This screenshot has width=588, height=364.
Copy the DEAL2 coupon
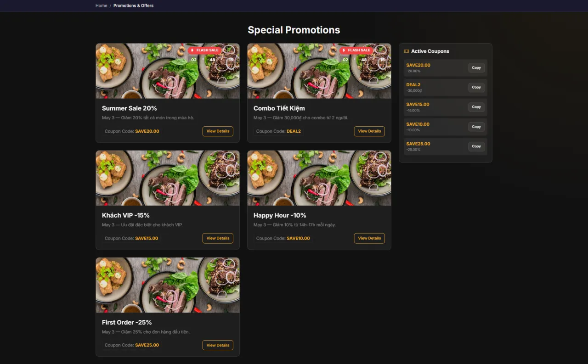[x=476, y=87]
